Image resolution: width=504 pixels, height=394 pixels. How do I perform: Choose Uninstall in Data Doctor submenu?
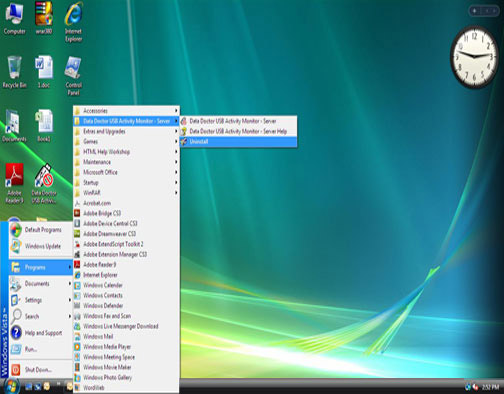tap(238, 142)
